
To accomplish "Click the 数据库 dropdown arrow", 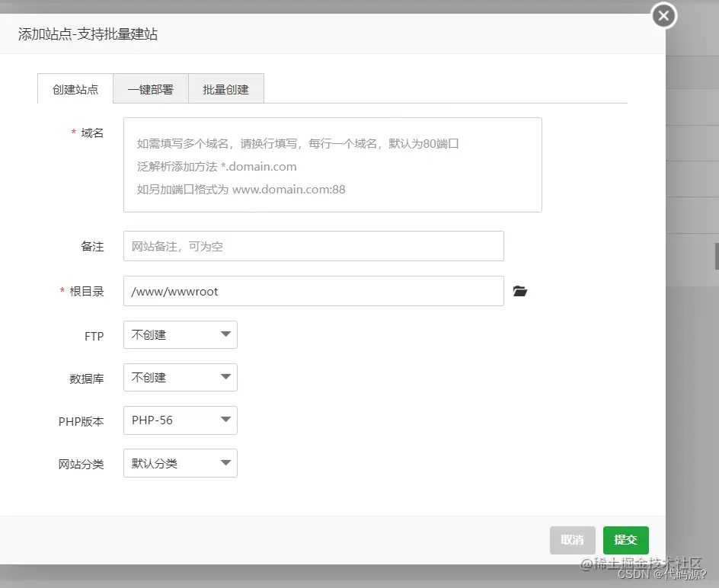I will point(225,377).
